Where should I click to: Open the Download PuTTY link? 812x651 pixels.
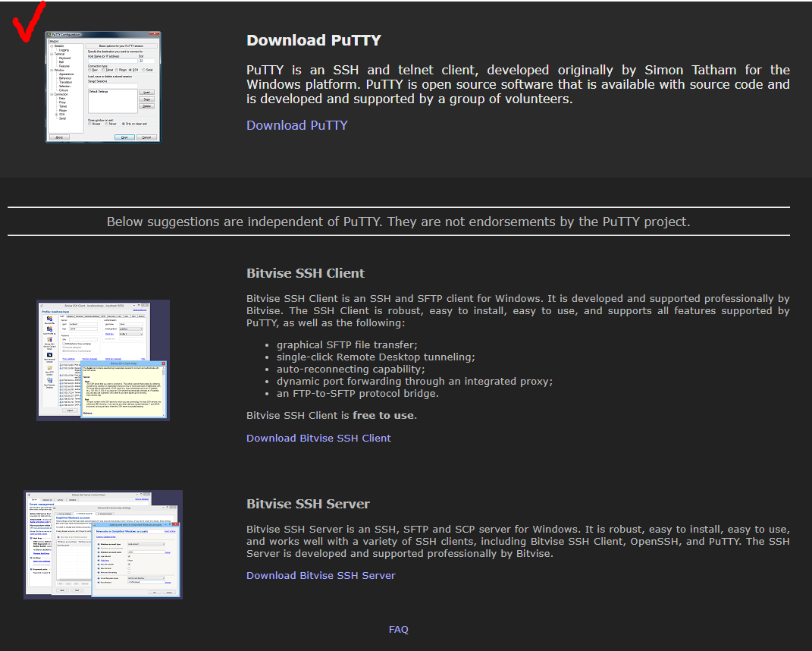click(296, 125)
